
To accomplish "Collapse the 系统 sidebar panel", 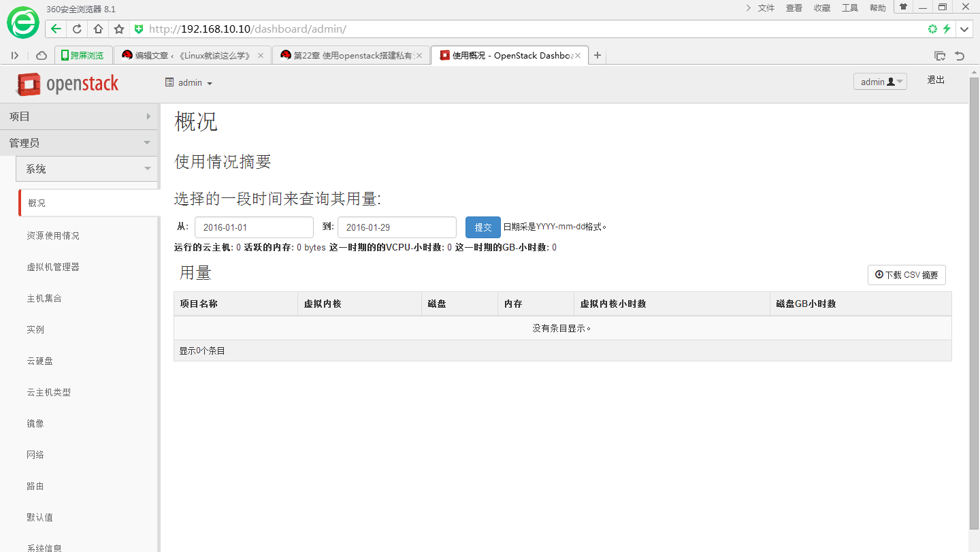I will click(87, 169).
